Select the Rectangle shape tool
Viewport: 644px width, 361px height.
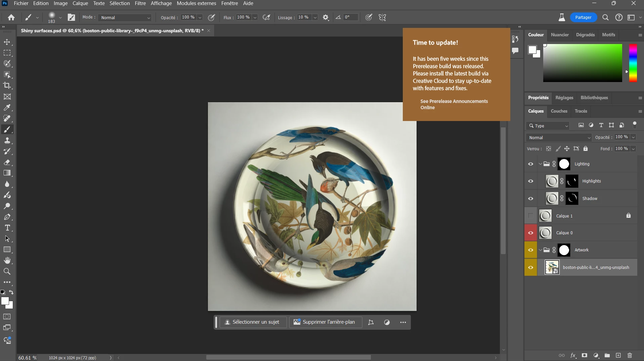click(7, 250)
